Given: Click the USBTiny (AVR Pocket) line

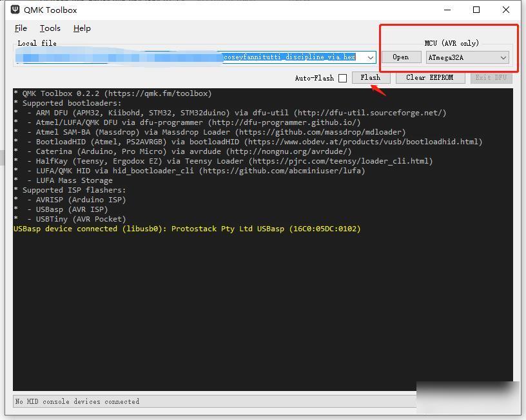Looking at the screenshot, I should pyautogui.click(x=70, y=219).
